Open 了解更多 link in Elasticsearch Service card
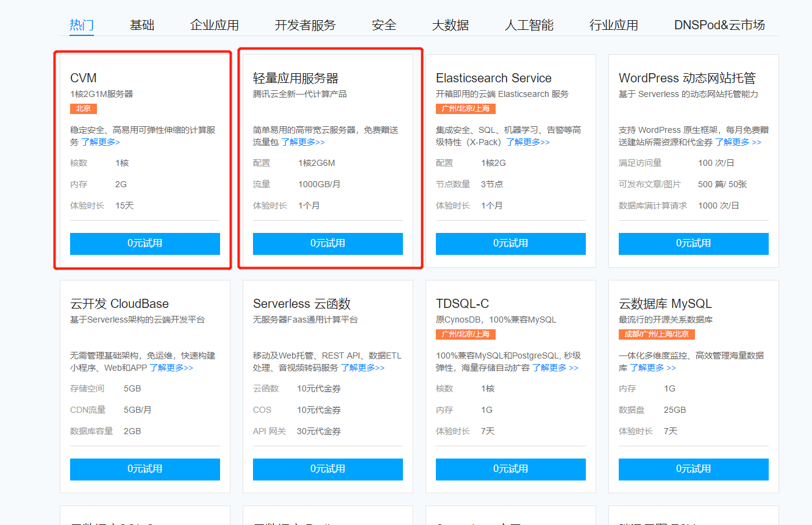This screenshot has width=812, height=525. (528, 142)
